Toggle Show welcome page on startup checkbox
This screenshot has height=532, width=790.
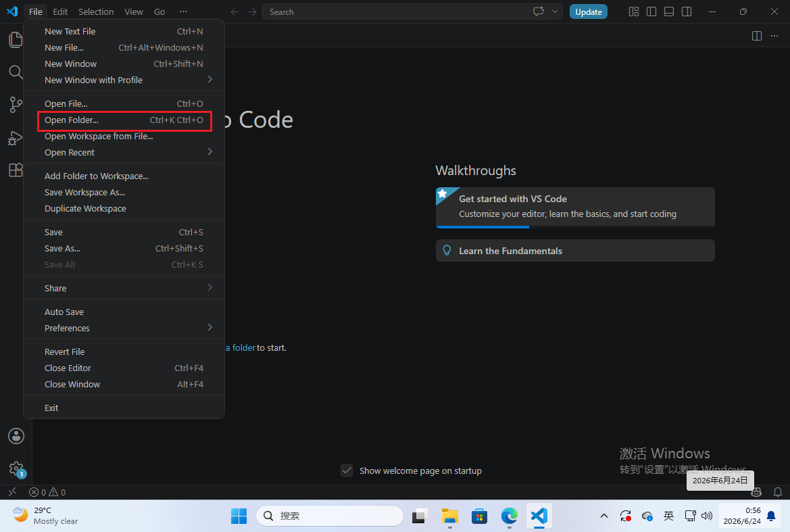(347, 470)
